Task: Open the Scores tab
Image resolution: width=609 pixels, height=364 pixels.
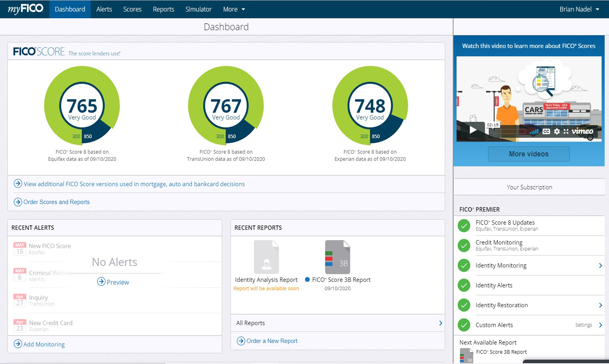Action: click(132, 9)
